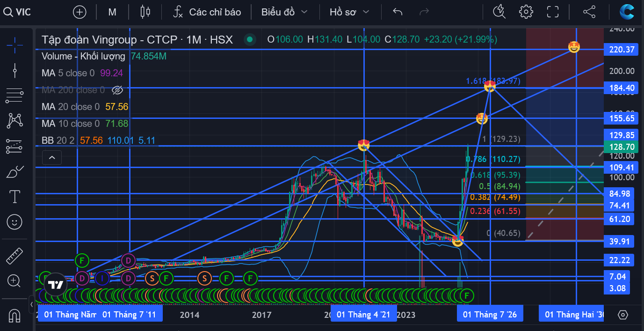Select the trend line drawing tool
This screenshot has height=331, width=644.
(14, 70)
